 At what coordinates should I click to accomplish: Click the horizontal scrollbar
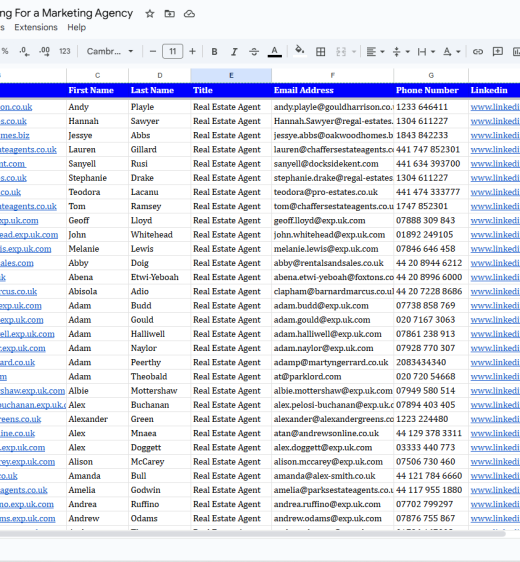click(x=252, y=534)
